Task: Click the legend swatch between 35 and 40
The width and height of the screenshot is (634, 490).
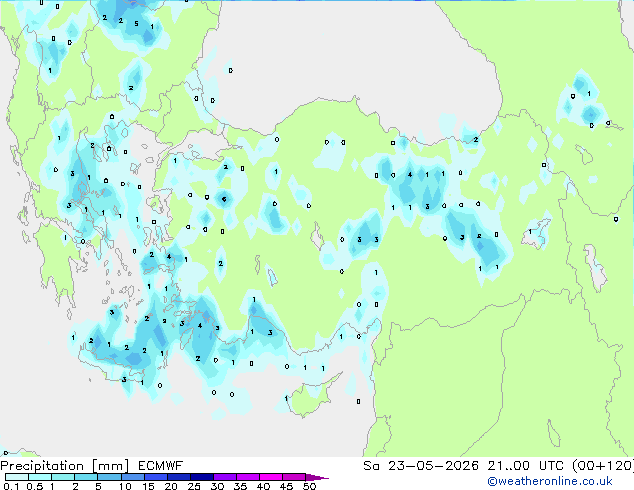Action: tap(247, 477)
